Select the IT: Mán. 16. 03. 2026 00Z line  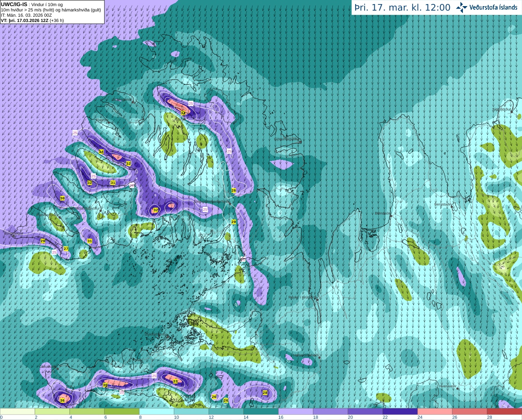pyautogui.click(x=27, y=15)
